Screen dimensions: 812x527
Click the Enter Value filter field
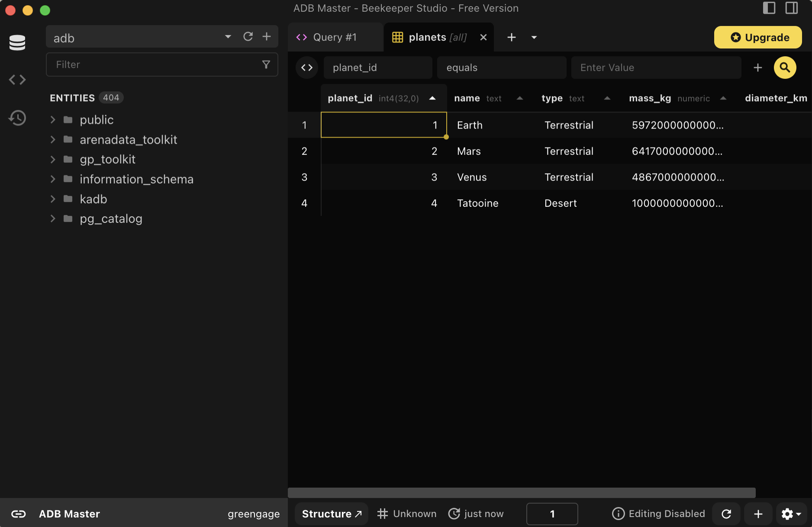point(656,67)
